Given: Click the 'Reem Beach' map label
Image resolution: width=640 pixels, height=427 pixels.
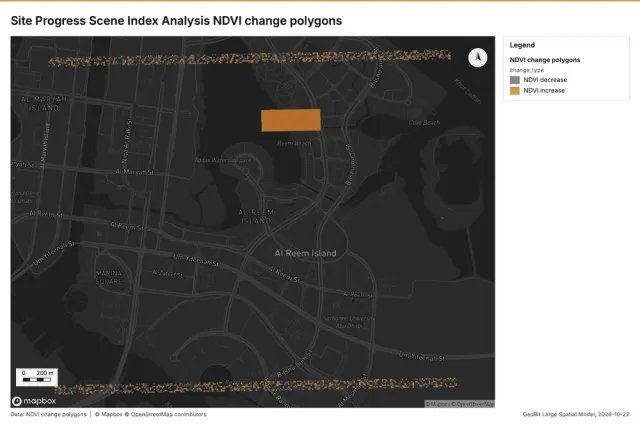Looking at the screenshot, I should 294,143.
